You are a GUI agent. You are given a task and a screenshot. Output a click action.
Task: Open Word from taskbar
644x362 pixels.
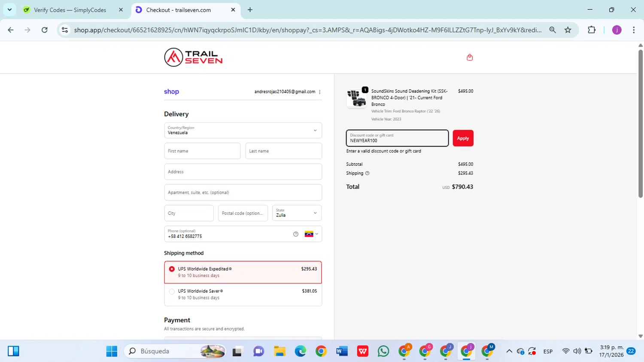tap(342, 351)
